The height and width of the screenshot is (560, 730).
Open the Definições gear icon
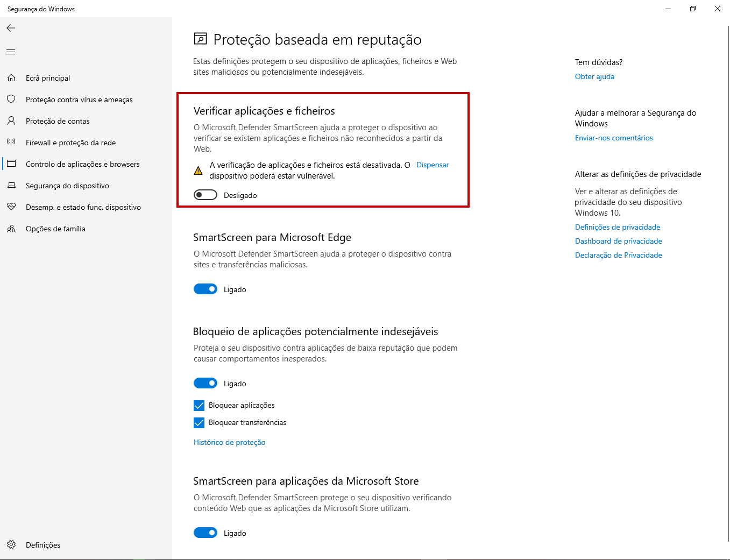(x=11, y=545)
